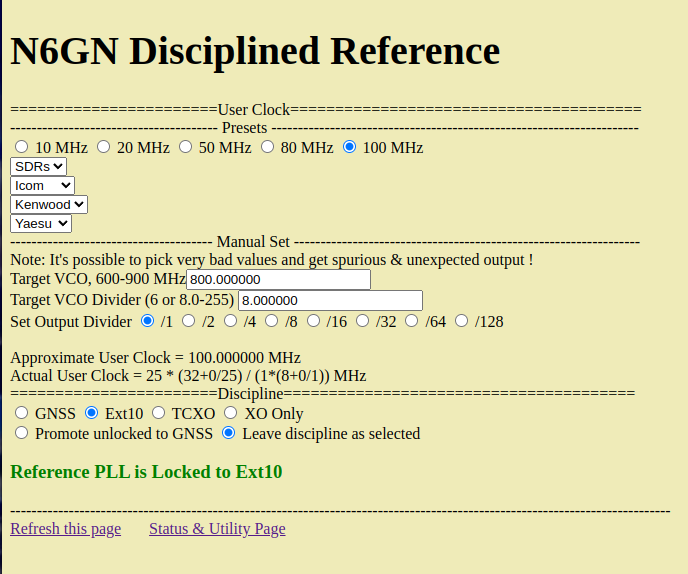The height and width of the screenshot is (574, 688).
Task: Set output divider to /4
Action: tap(230, 321)
